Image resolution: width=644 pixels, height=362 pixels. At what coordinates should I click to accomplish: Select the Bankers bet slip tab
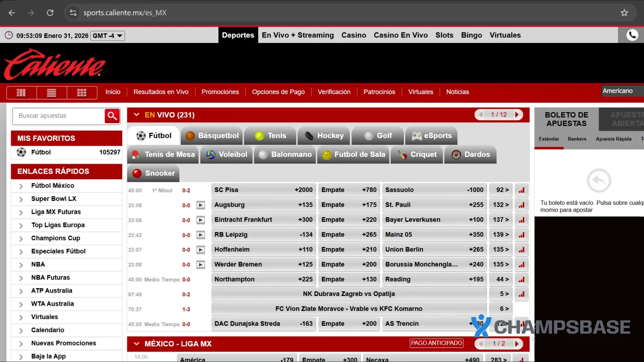[x=577, y=139]
